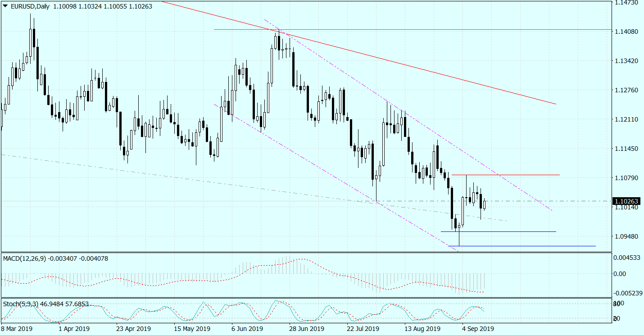Click the 6 Jun 2019 date label
644x335 pixels.
point(247,329)
